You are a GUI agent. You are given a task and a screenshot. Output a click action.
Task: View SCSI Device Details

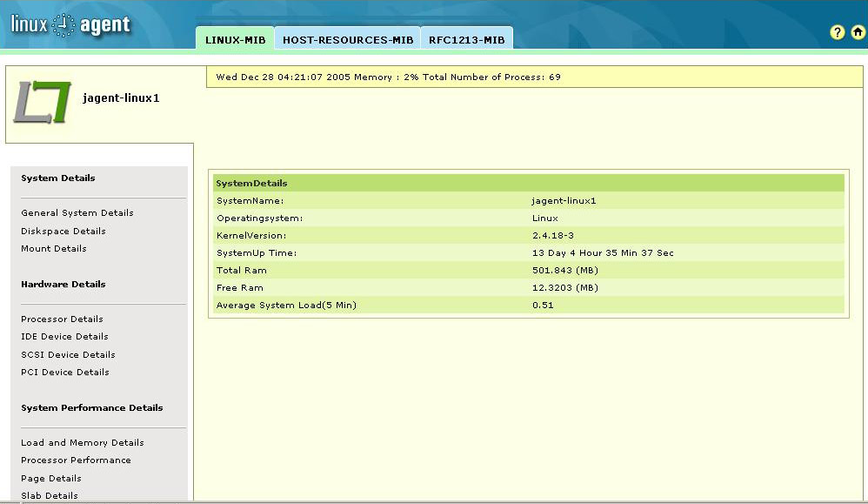(x=68, y=355)
